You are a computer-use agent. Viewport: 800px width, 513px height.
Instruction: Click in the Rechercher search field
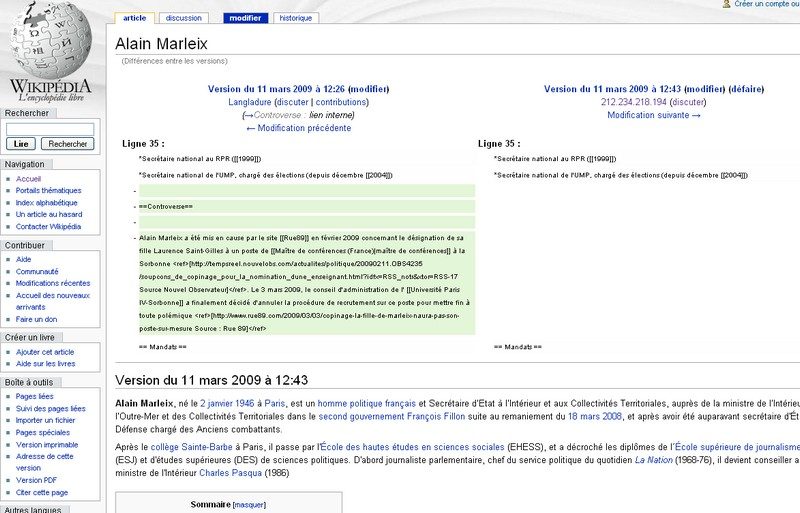(50, 129)
